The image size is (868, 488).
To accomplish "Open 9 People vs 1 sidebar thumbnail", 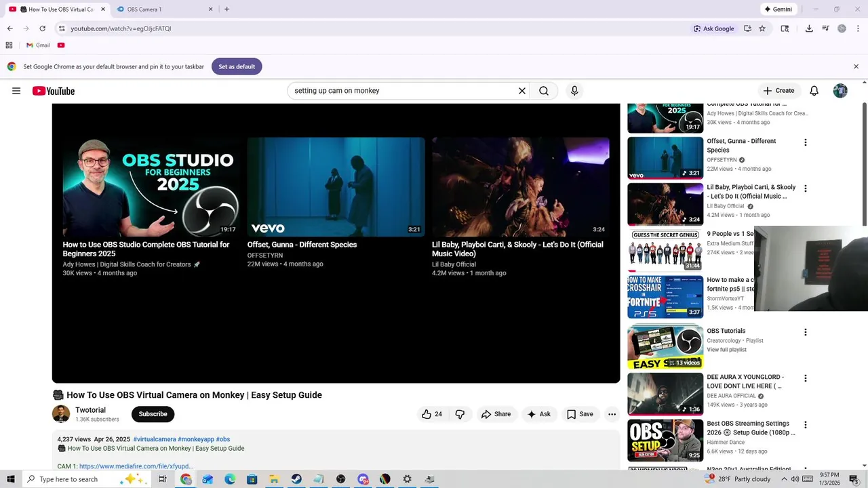I will [x=665, y=250].
